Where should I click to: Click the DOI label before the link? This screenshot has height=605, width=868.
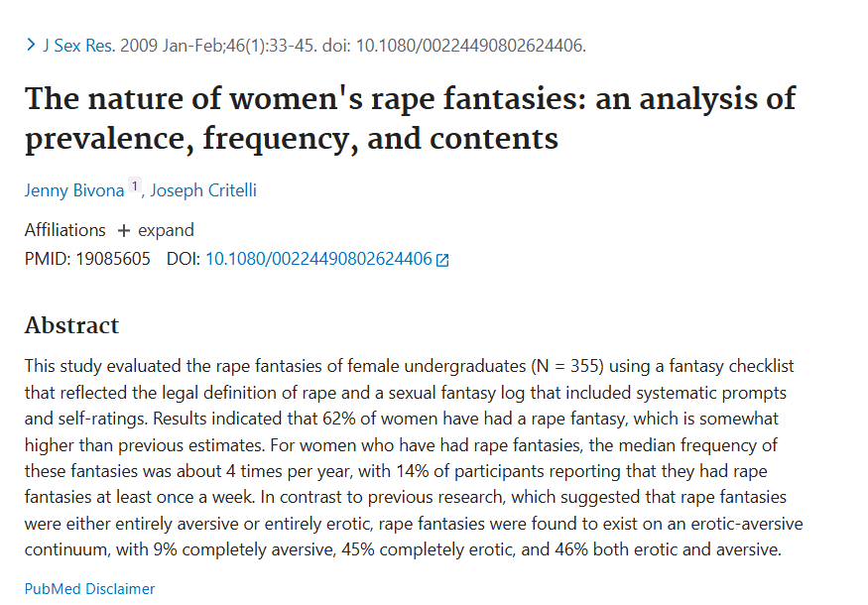[x=184, y=259]
